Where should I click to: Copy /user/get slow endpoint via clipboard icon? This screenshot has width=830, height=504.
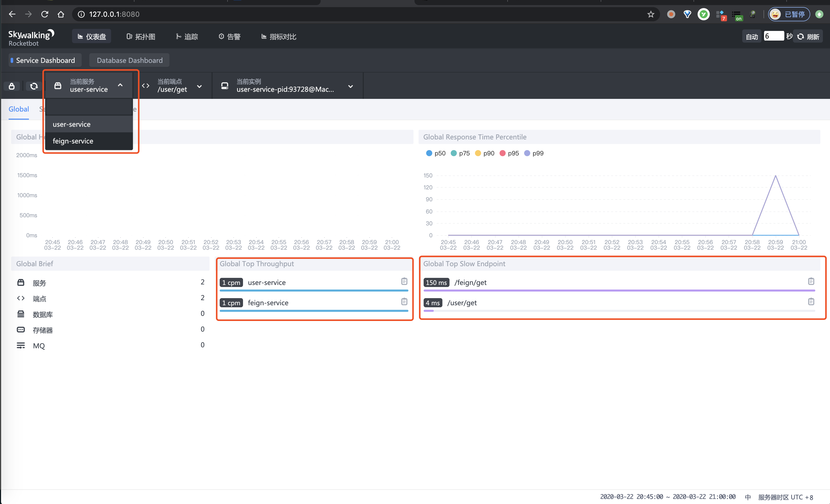811,301
